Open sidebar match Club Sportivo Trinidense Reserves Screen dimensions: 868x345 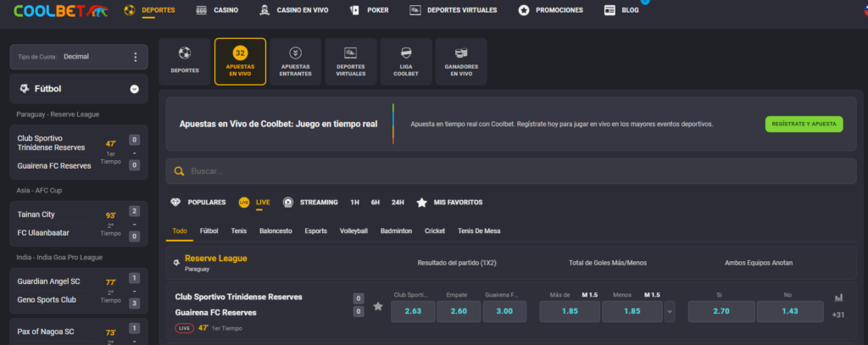click(79, 152)
